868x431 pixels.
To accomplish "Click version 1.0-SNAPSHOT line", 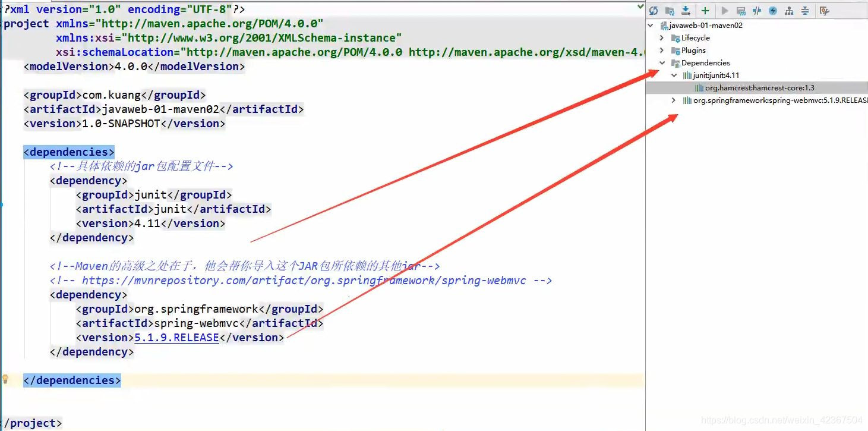I will 125,124.
